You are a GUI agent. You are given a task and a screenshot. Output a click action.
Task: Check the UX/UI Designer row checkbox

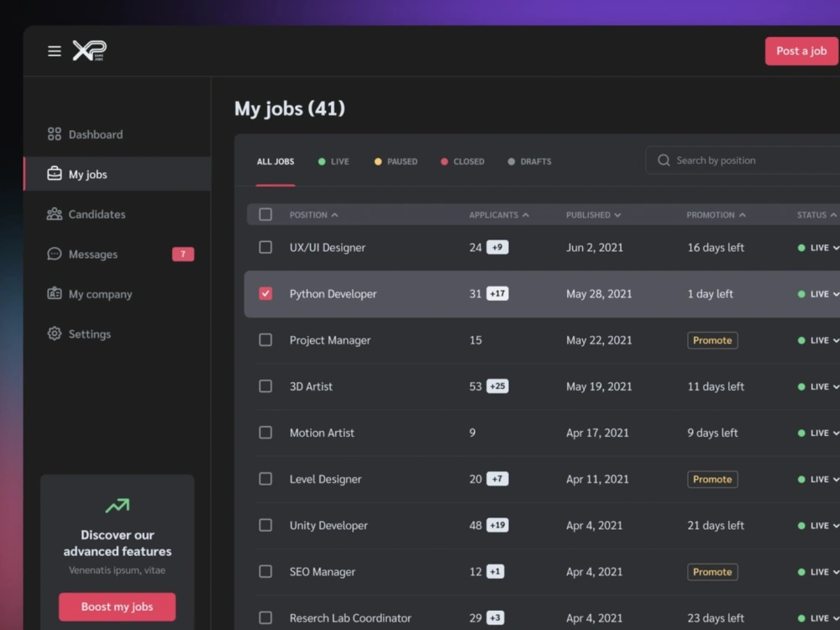[265, 247]
